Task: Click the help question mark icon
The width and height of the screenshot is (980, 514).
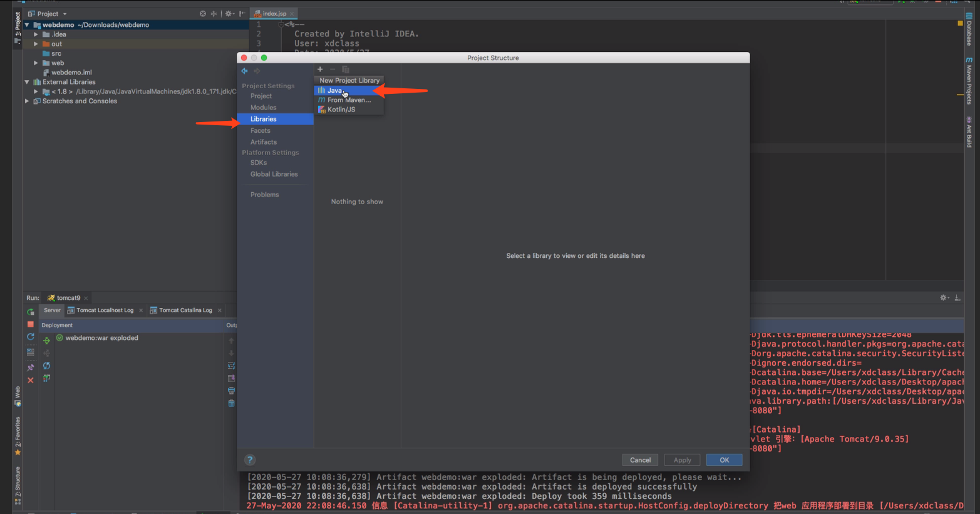Action: pos(250,460)
